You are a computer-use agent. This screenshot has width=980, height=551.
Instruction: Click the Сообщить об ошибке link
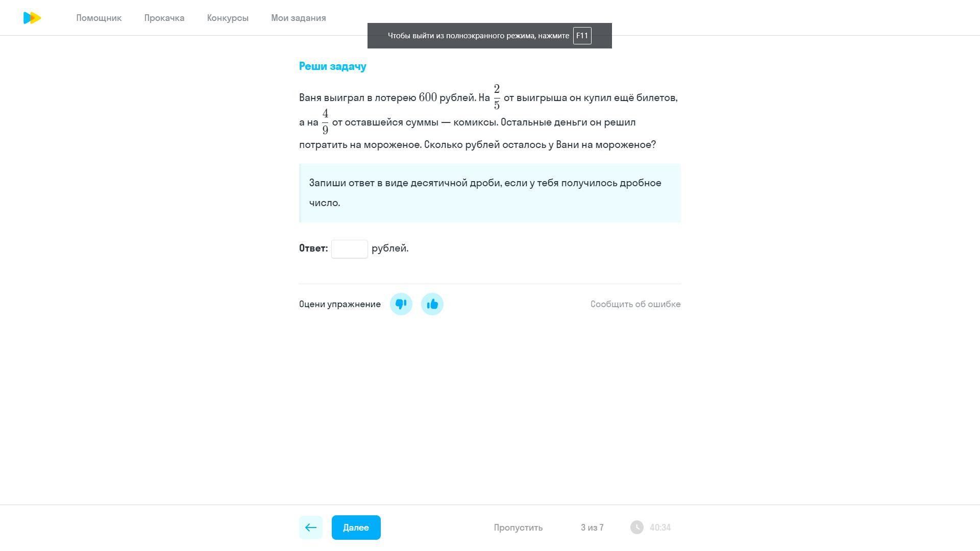635,304
